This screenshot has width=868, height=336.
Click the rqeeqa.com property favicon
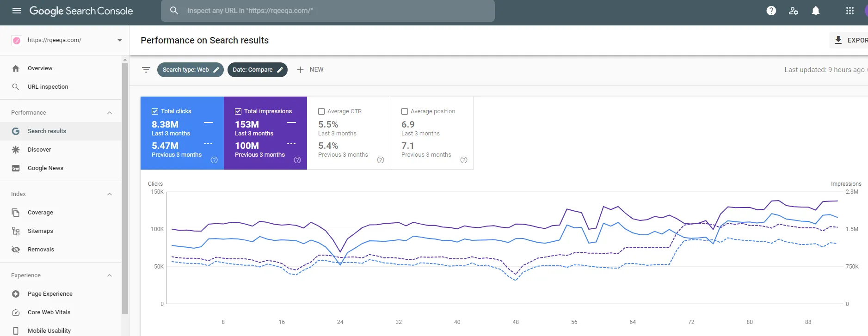point(17,40)
